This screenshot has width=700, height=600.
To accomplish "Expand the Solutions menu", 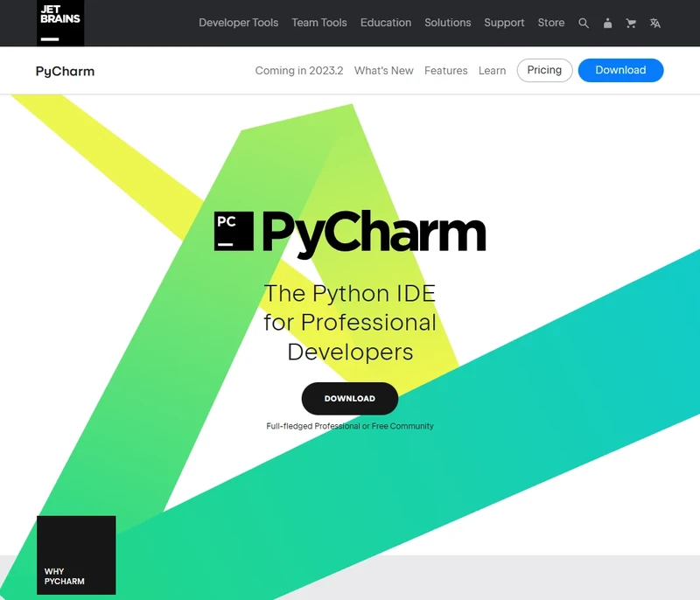I will (447, 23).
